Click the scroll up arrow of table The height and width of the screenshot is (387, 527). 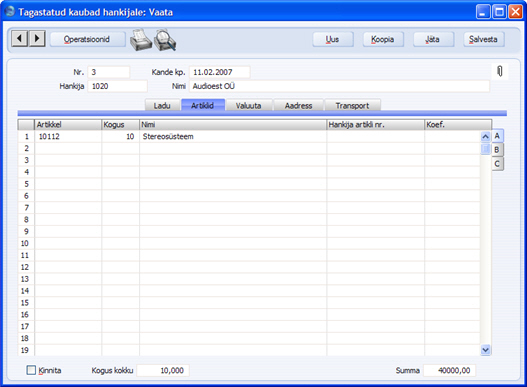(x=485, y=137)
